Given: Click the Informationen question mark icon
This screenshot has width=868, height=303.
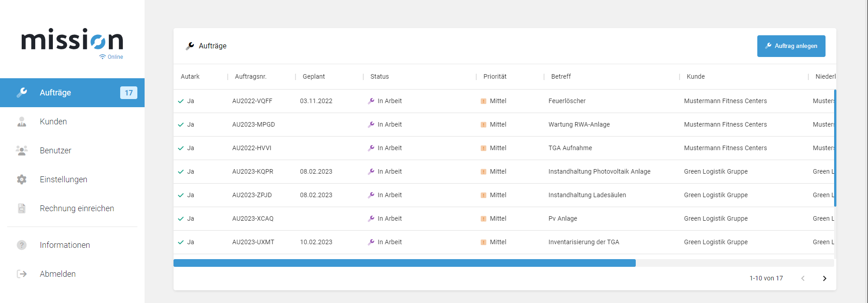Looking at the screenshot, I should [22, 245].
